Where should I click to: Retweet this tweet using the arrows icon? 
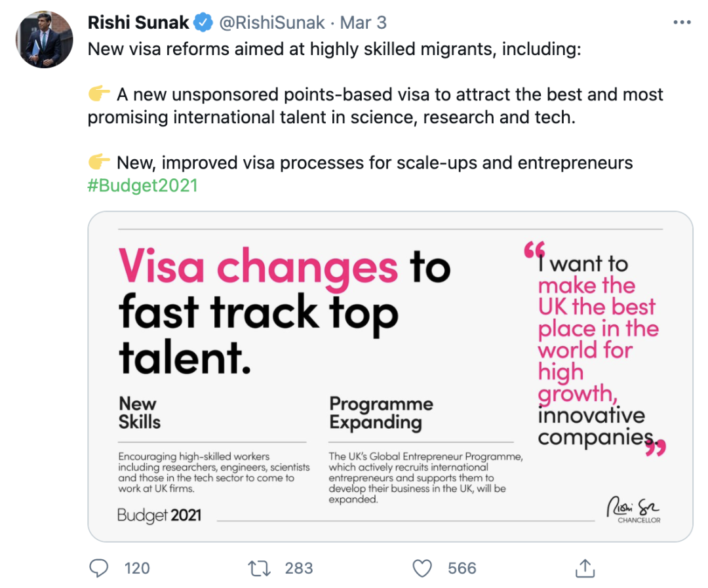tap(260, 568)
